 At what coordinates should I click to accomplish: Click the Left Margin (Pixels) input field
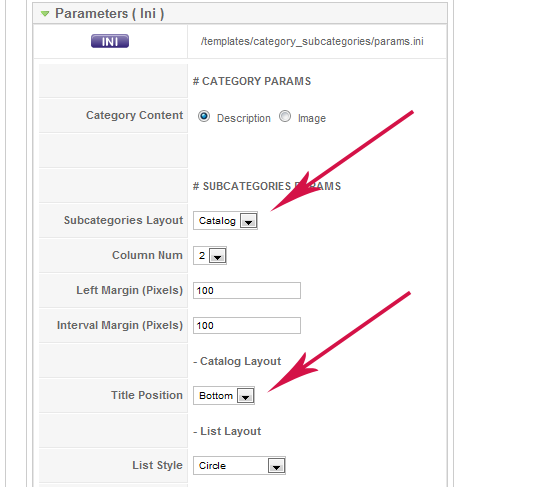(247, 291)
